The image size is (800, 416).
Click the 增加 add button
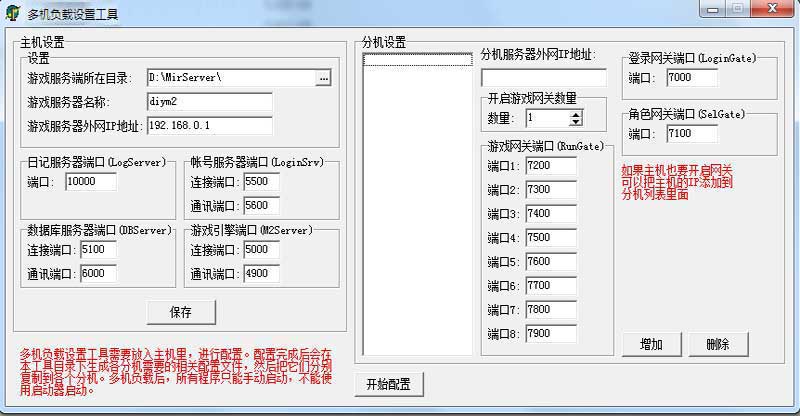point(652,345)
